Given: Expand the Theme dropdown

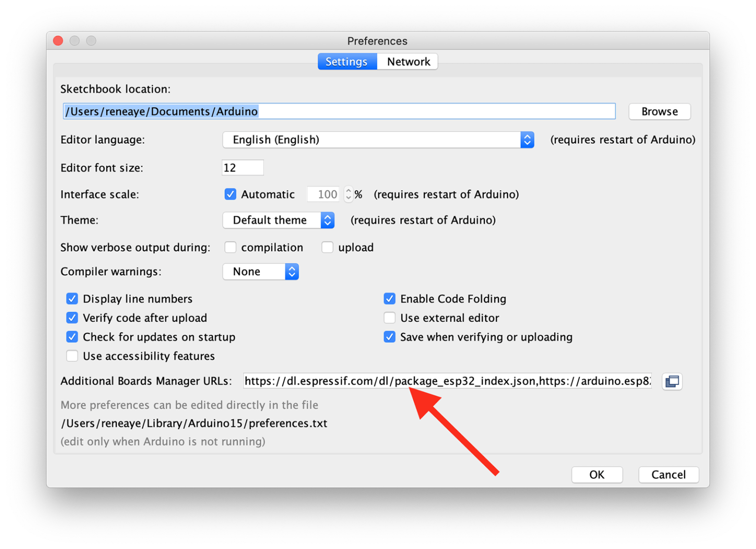Looking at the screenshot, I should tap(279, 220).
